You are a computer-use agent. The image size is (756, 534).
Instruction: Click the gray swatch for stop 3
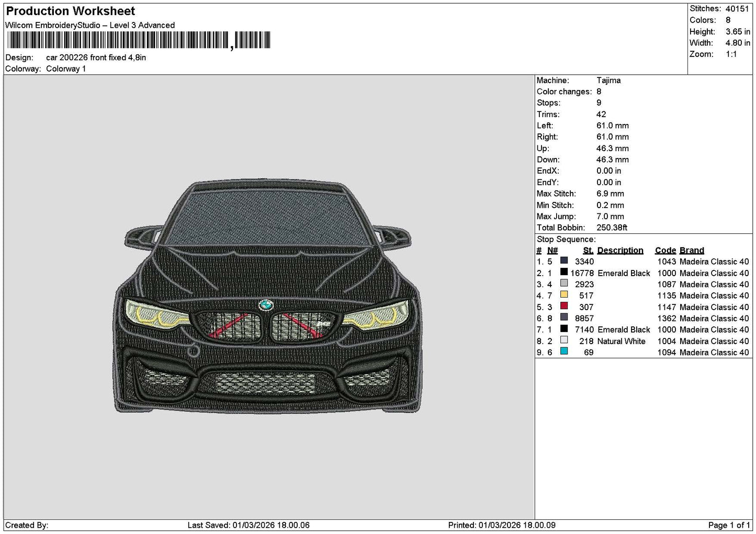(x=564, y=284)
